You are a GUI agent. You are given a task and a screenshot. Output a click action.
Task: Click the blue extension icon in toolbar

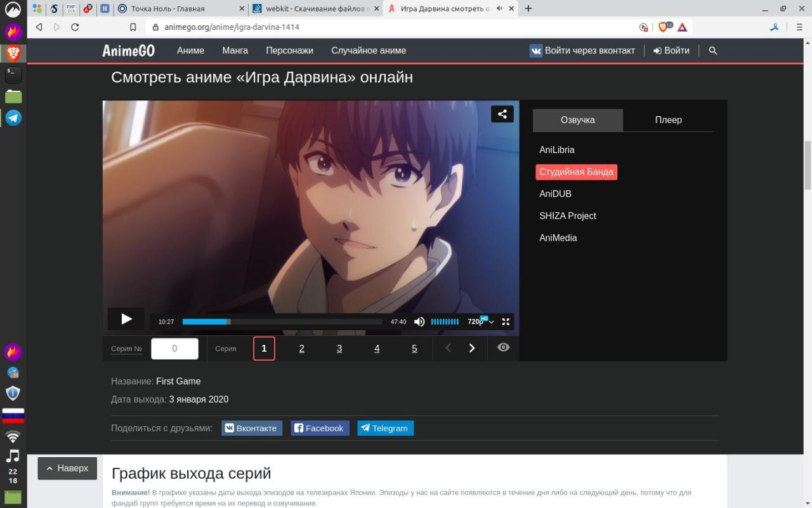click(x=775, y=27)
